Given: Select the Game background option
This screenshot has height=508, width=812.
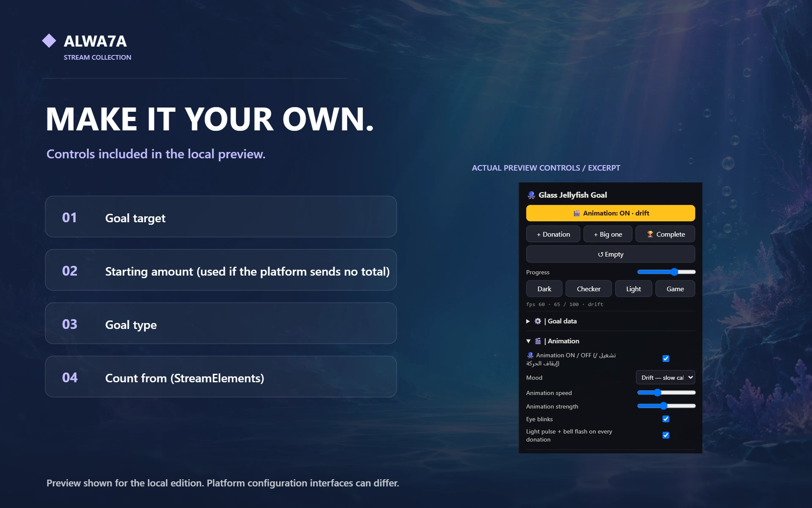Looking at the screenshot, I should (675, 289).
